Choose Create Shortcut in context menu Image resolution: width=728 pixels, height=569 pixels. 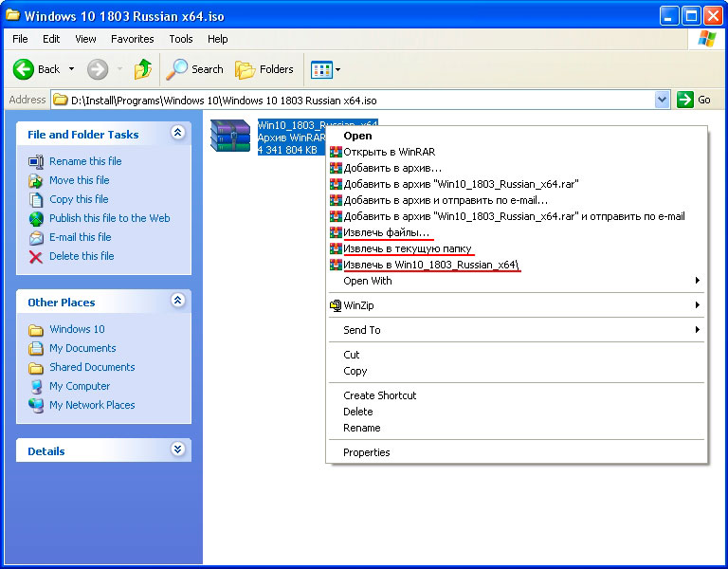pos(517,395)
